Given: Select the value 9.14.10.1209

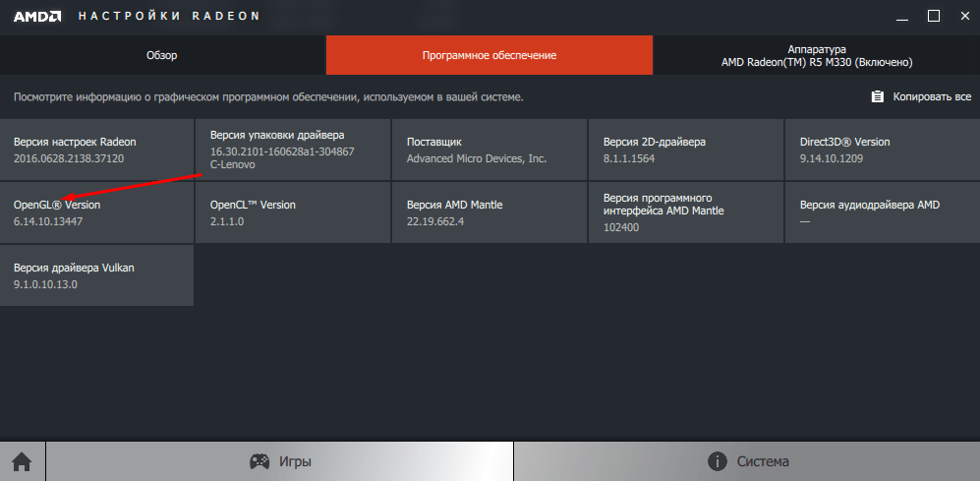Looking at the screenshot, I should coord(832,158).
